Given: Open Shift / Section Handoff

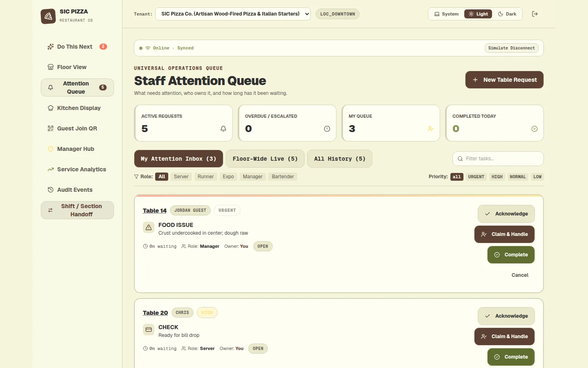Looking at the screenshot, I should (77, 210).
